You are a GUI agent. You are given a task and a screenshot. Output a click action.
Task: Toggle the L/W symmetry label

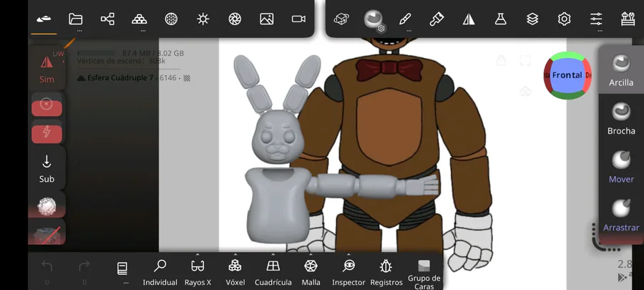[58, 54]
